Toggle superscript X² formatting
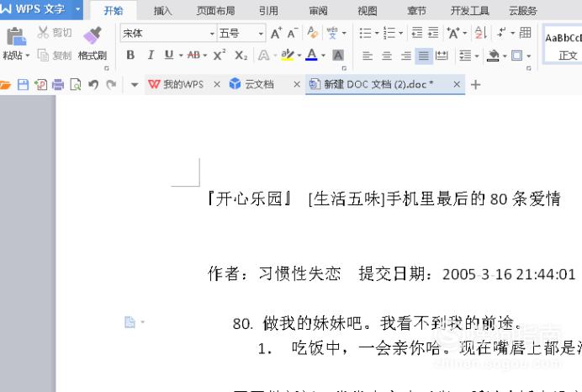 click(x=220, y=55)
